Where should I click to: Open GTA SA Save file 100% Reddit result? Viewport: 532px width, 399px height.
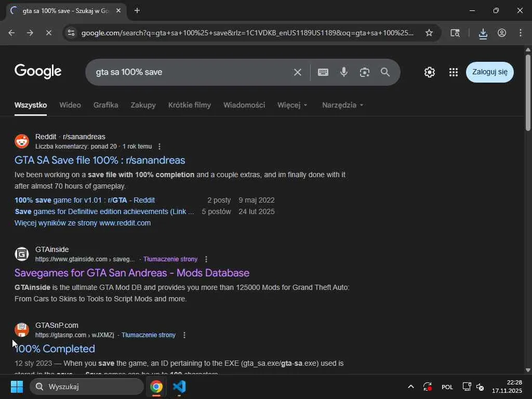[100, 160]
